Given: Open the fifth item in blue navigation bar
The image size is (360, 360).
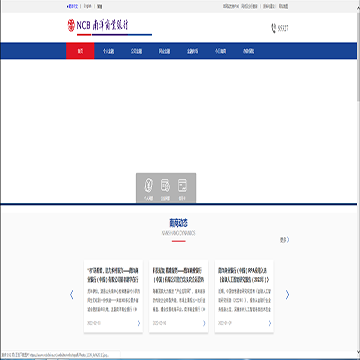Looking at the screenshot, I should [x=192, y=51].
